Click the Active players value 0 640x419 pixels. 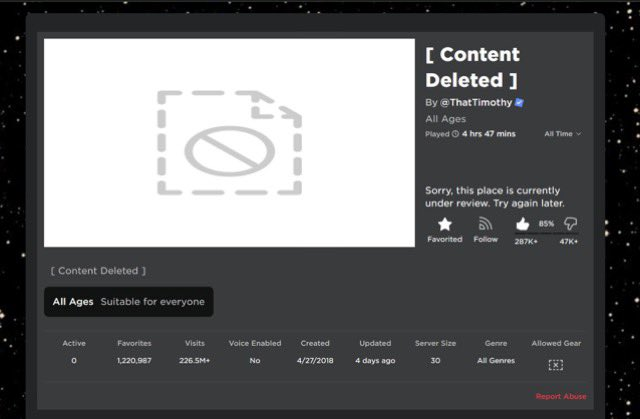click(x=74, y=361)
